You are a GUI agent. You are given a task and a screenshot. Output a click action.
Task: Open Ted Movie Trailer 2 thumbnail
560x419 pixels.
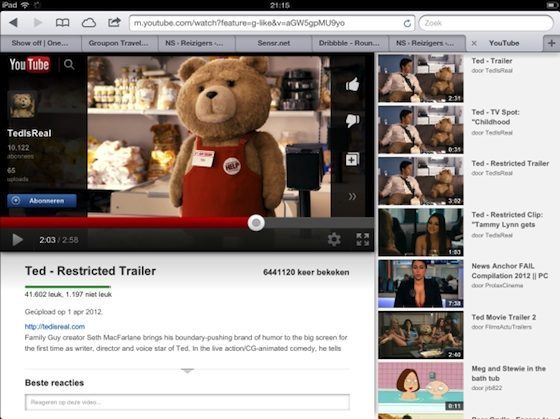coord(421,335)
